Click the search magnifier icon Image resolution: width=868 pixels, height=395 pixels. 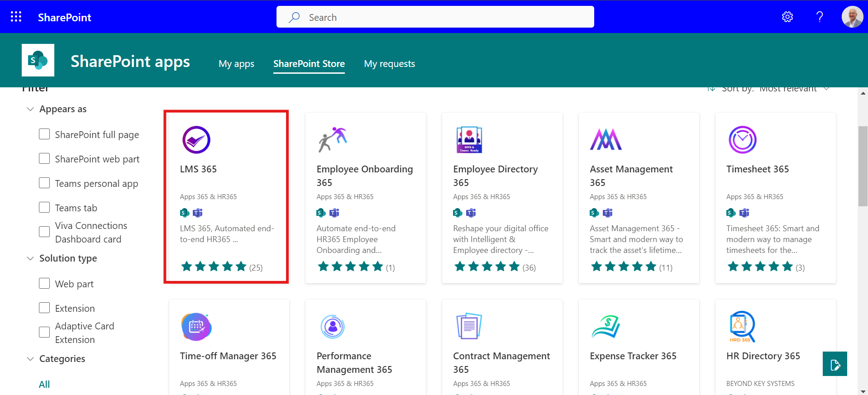click(295, 17)
